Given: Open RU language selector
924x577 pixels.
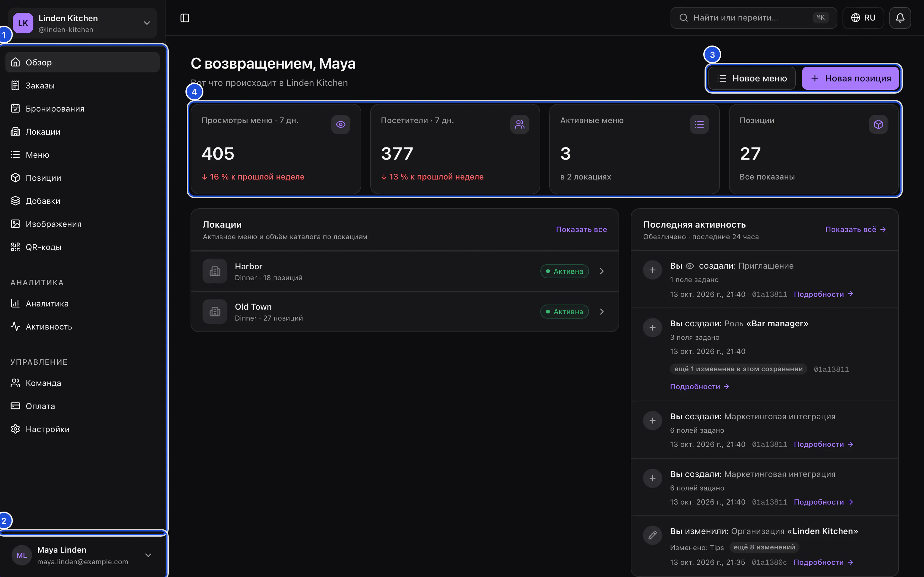Looking at the screenshot, I should pyautogui.click(x=863, y=18).
